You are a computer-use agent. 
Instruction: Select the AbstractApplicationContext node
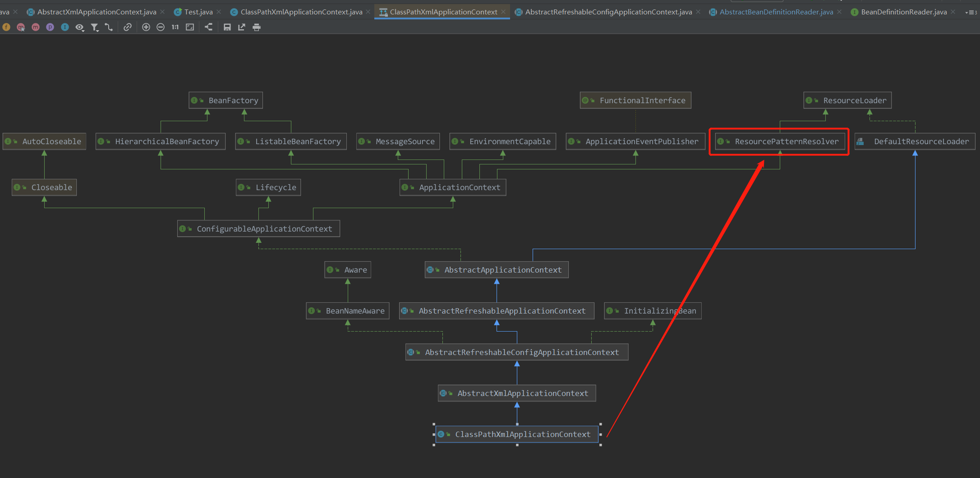coord(497,270)
